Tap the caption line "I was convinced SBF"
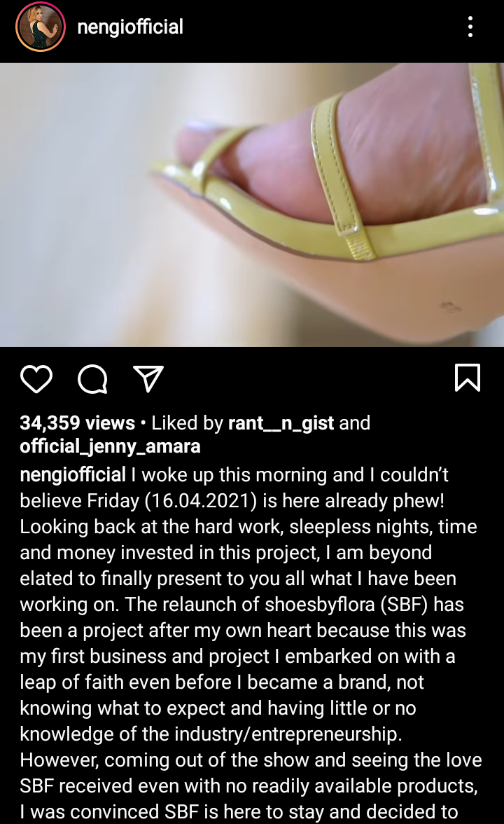504x824 pixels. point(239,811)
